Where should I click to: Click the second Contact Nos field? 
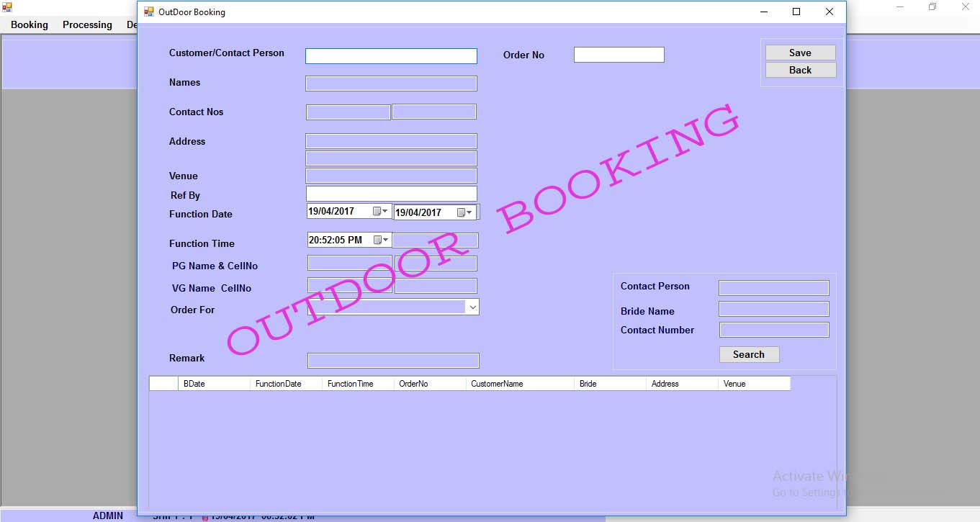pyautogui.click(x=433, y=112)
